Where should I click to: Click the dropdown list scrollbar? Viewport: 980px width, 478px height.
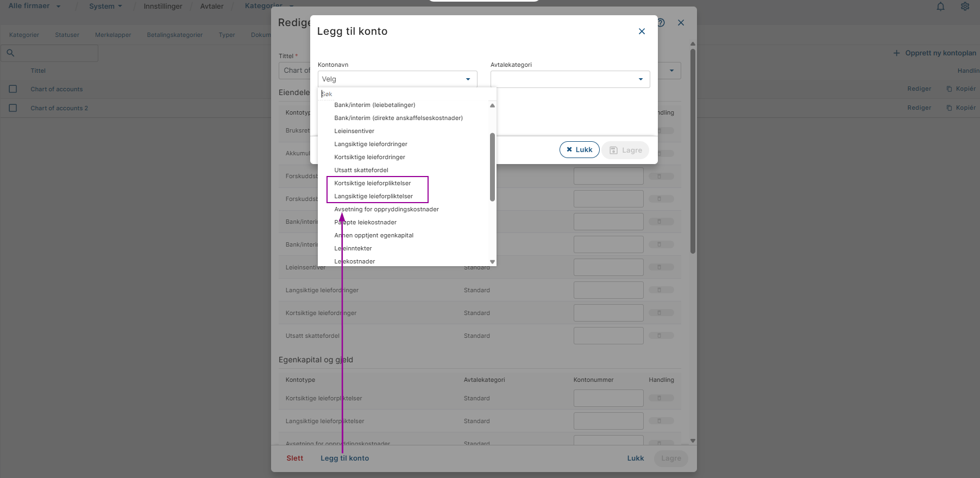click(492, 167)
